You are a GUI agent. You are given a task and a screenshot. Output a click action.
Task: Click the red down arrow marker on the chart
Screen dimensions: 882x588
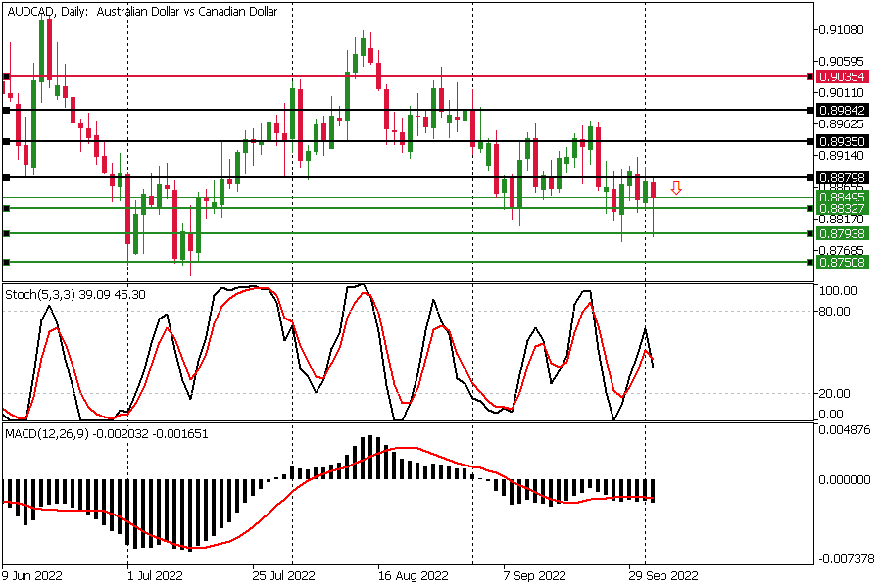click(x=676, y=188)
